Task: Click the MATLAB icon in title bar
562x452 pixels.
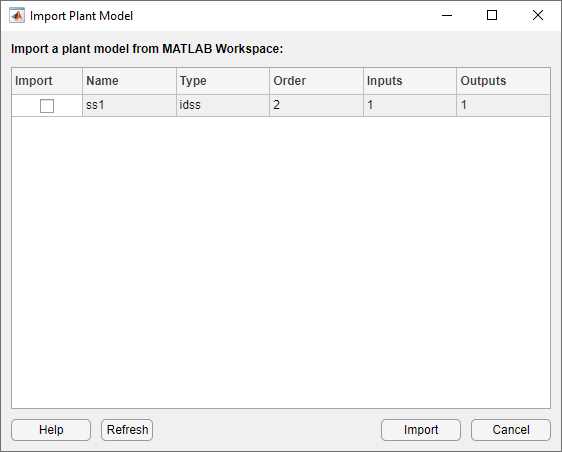Action: click(x=17, y=15)
